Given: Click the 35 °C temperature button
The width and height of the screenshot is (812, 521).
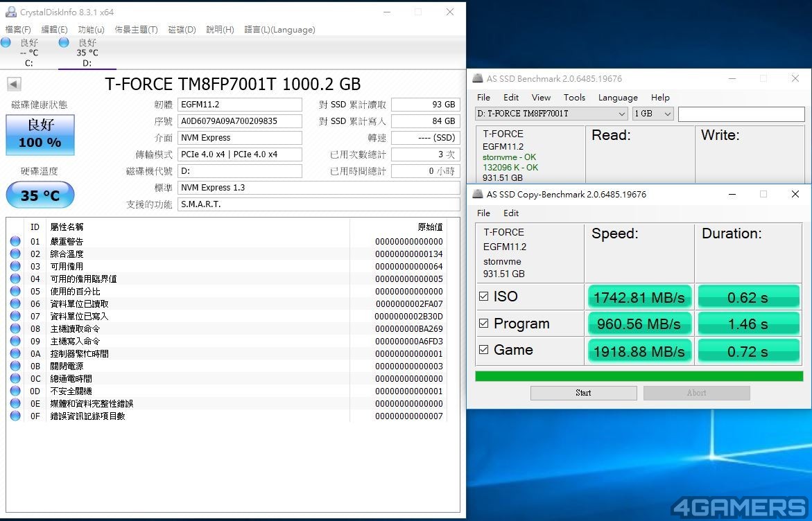Looking at the screenshot, I should click(x=40, y=195).
